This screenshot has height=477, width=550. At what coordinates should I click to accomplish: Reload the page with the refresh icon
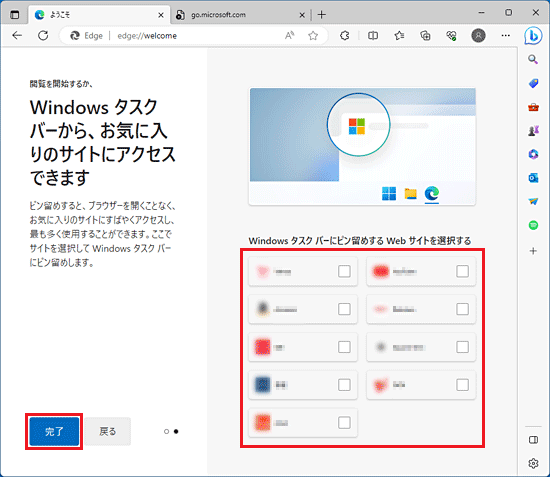[x=43, y=35]
